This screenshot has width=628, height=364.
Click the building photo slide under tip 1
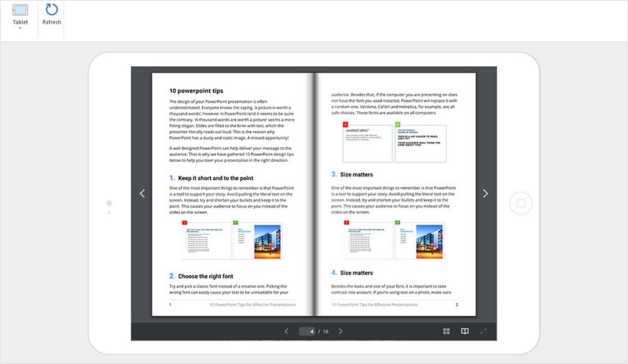[x=257, y=240]
